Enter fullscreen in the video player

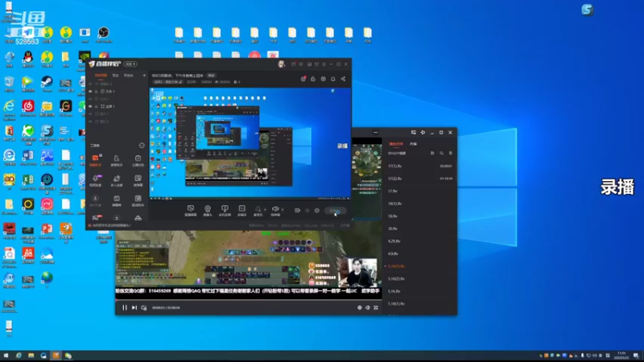[376, 307]
